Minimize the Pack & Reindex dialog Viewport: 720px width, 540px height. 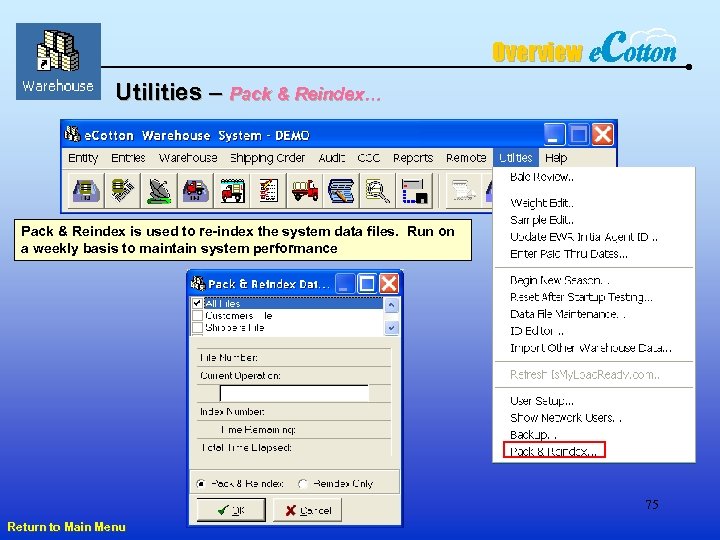(345, 283)
